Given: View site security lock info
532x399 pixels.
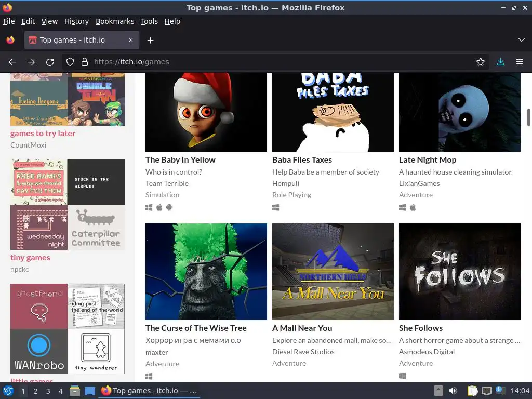Looking at the screenshot, I should pos(85,62).
